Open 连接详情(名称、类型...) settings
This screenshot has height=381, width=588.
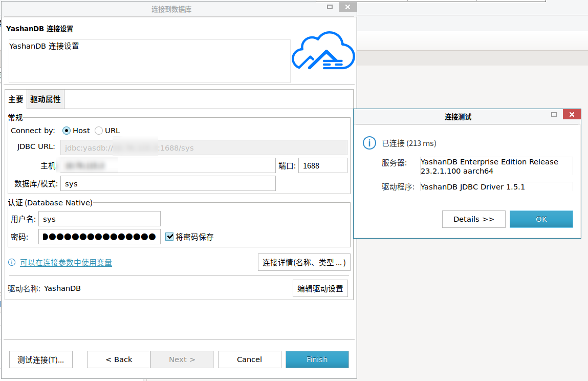(304, 262)
